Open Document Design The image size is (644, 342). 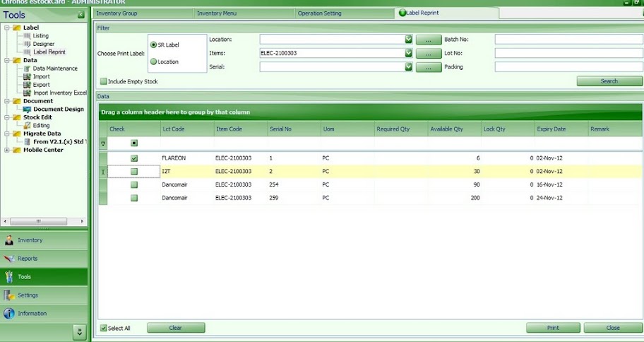click(x=59, y=110)
